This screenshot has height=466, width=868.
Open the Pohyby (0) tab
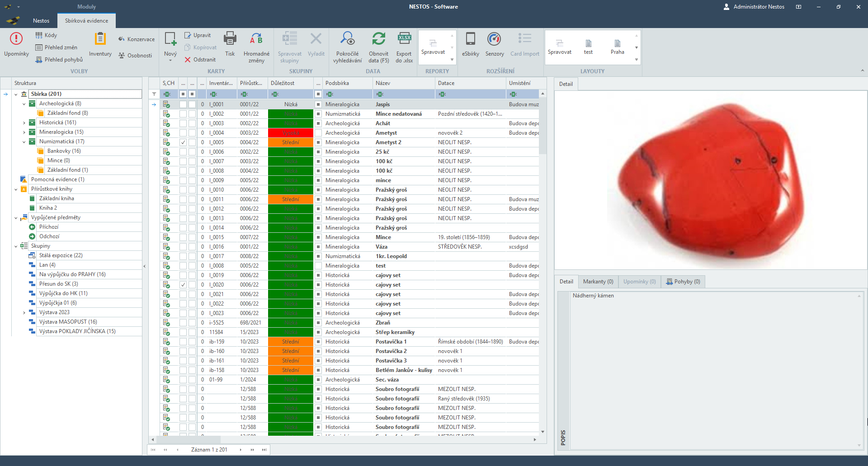pos(683,282)
